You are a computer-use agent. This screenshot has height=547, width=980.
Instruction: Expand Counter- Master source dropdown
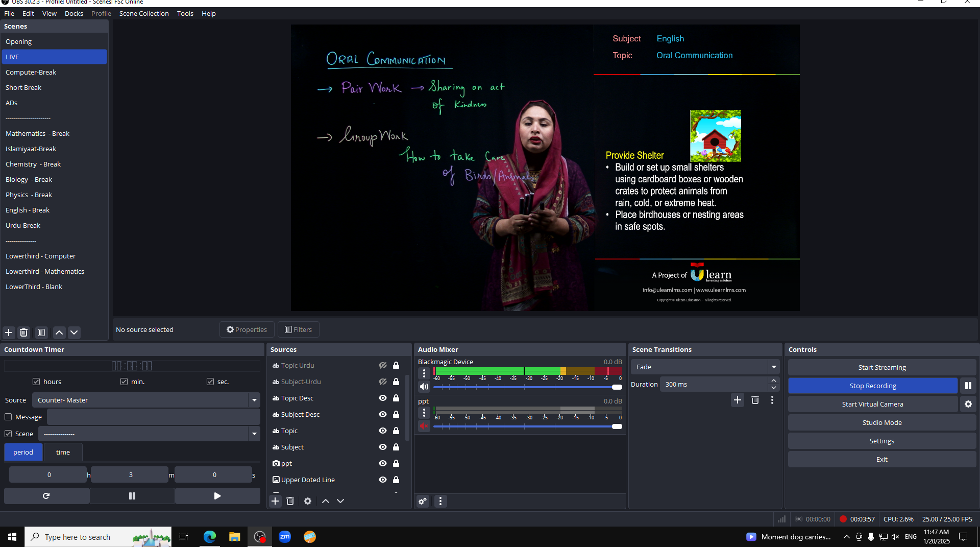click(x=254, y=400)
